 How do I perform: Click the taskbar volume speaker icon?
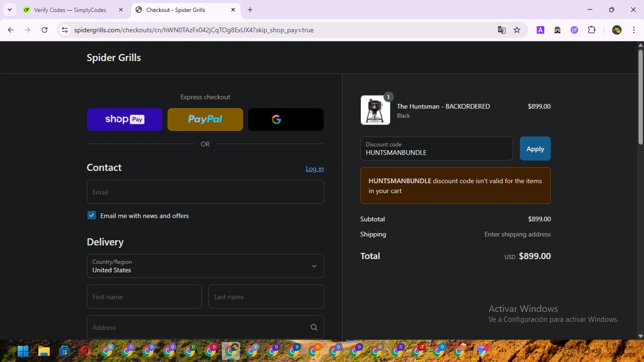[597, 351]
